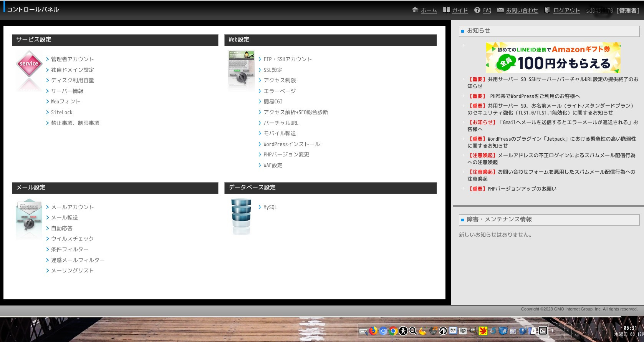Select MySQL under データベース設定
Viewport: 644px width, 342px height.
click(270, 207)
